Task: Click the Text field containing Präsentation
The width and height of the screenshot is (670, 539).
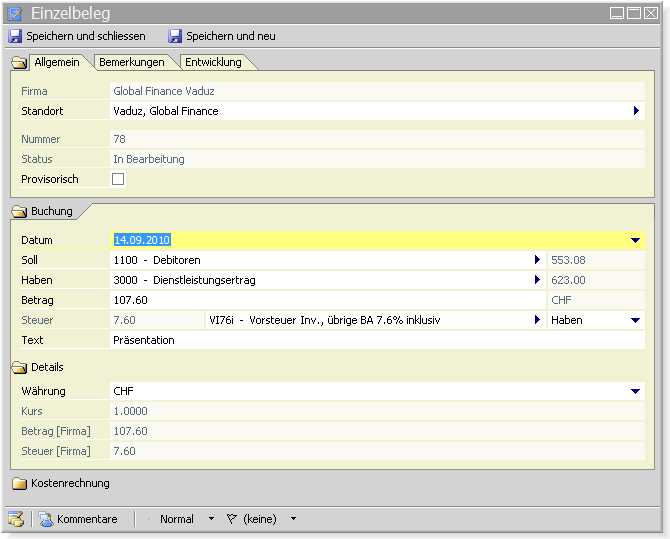Action: click(x=377, y=340)
